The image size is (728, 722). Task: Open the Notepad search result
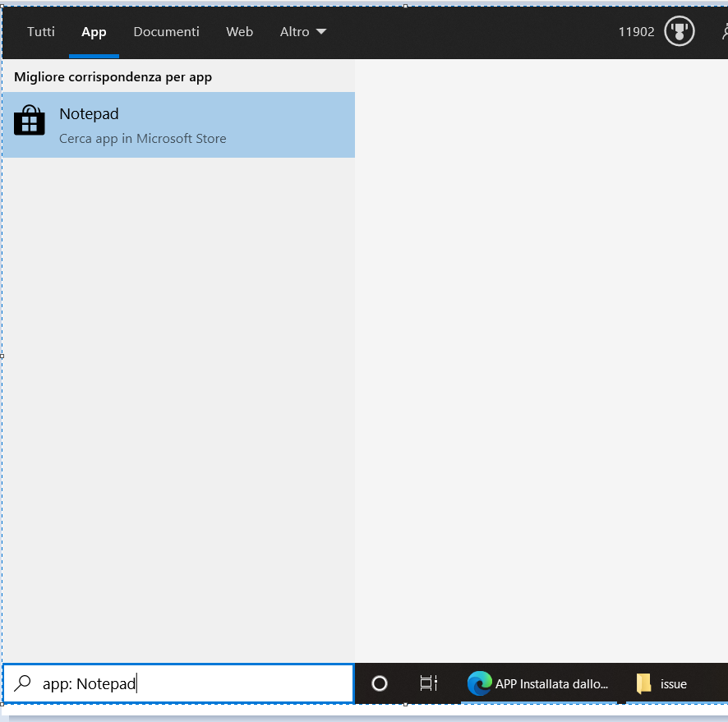pos(178,125)
